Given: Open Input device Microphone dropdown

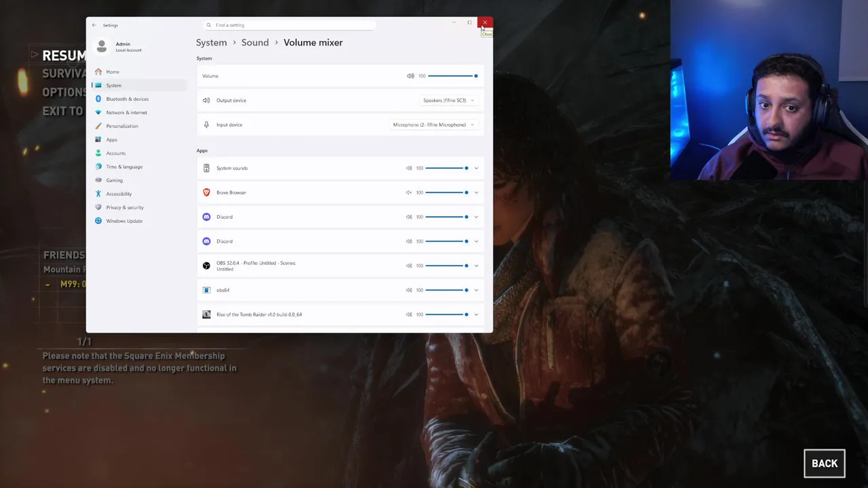Looking at the screenshot, I should [434, 125].
